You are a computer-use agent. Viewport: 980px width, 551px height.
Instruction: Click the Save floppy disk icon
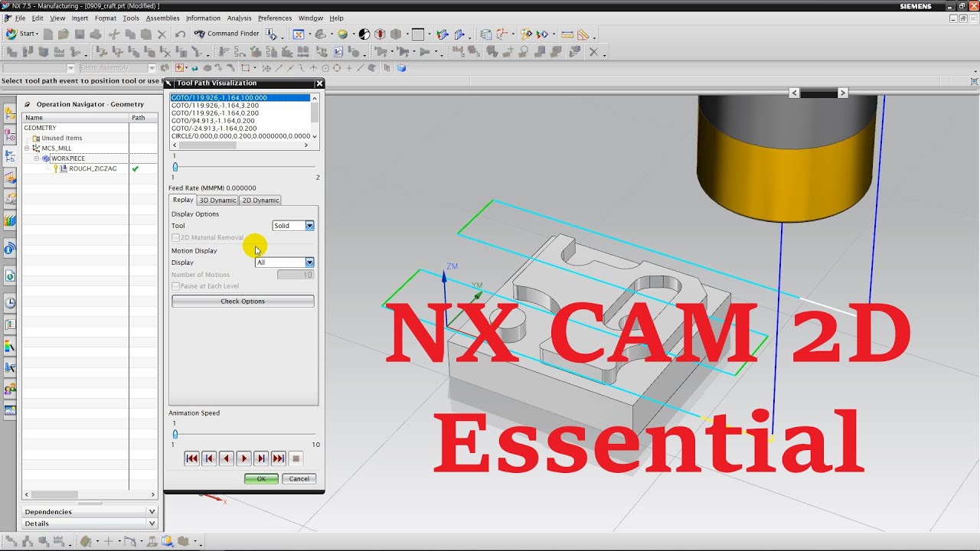click(x=80, y=34)
